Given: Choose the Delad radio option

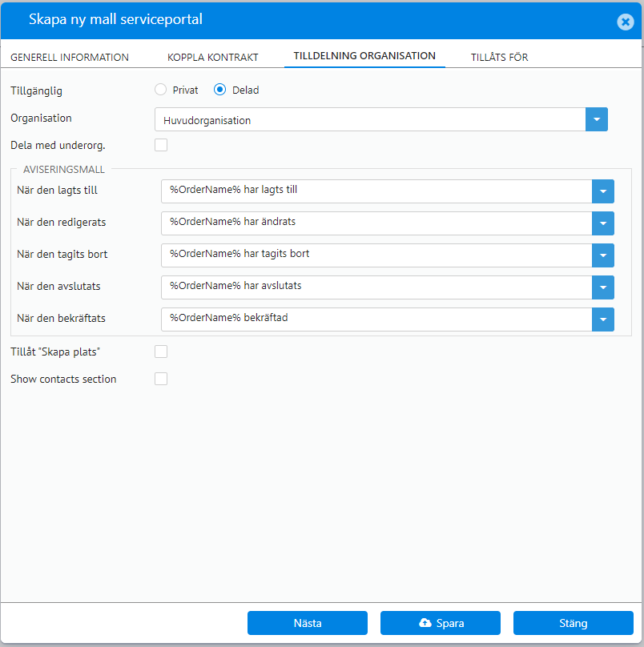Looking at the screenshot, I should click(x=220, y=90).
